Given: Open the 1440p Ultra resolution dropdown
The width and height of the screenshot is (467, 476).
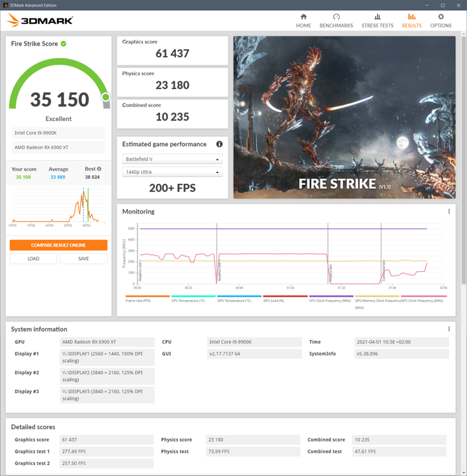Looking at the screenshot, I should (173, 173).
